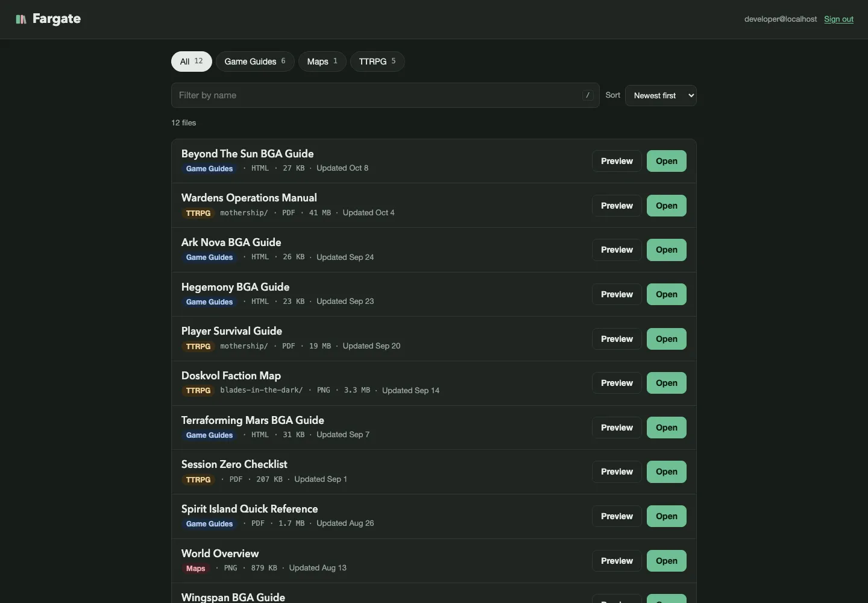868x603 pixels.
Task: Click the Sort label
Action: pos(612,95)
